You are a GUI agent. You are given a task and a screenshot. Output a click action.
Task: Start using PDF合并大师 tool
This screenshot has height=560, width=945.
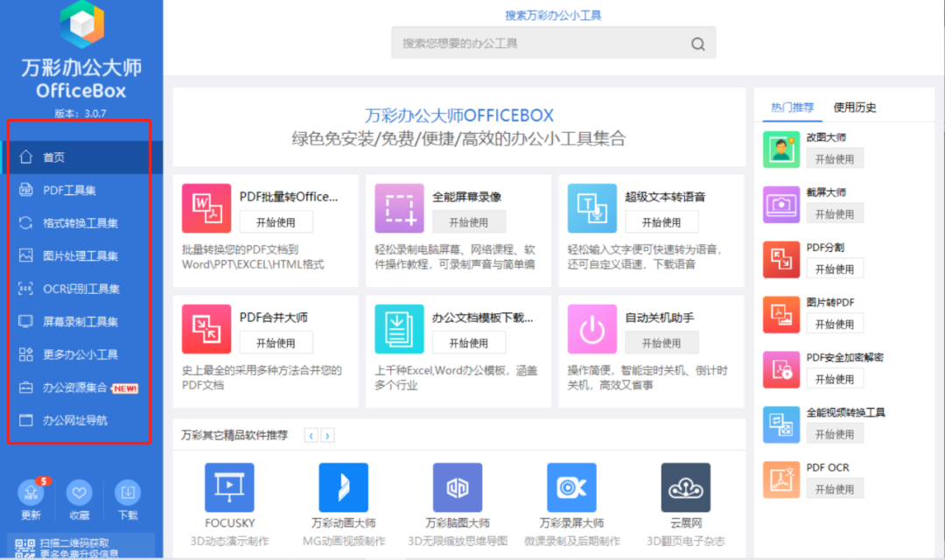[276, 343]
